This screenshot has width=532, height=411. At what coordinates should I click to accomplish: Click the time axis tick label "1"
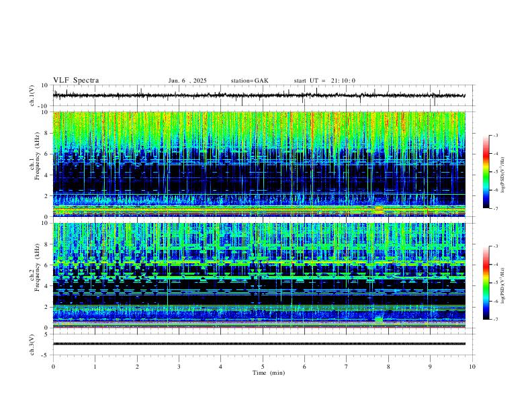coord(95,367)
